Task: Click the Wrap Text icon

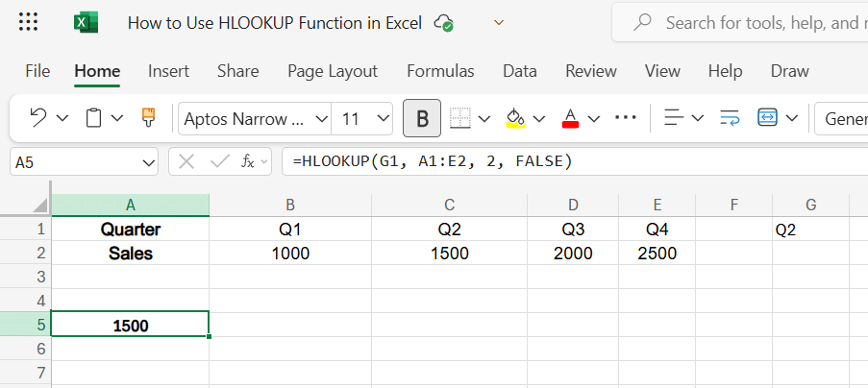Action: point(730,118)
